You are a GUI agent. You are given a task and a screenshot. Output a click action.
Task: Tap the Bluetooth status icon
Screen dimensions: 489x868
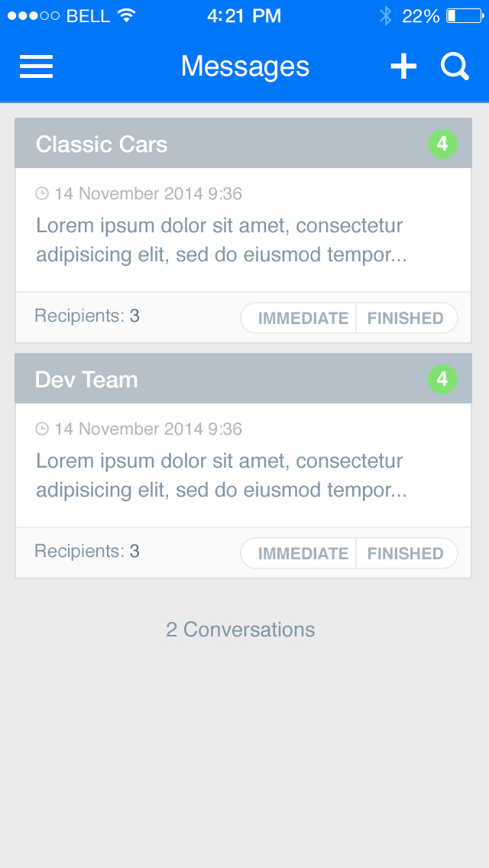click(386, 15)
